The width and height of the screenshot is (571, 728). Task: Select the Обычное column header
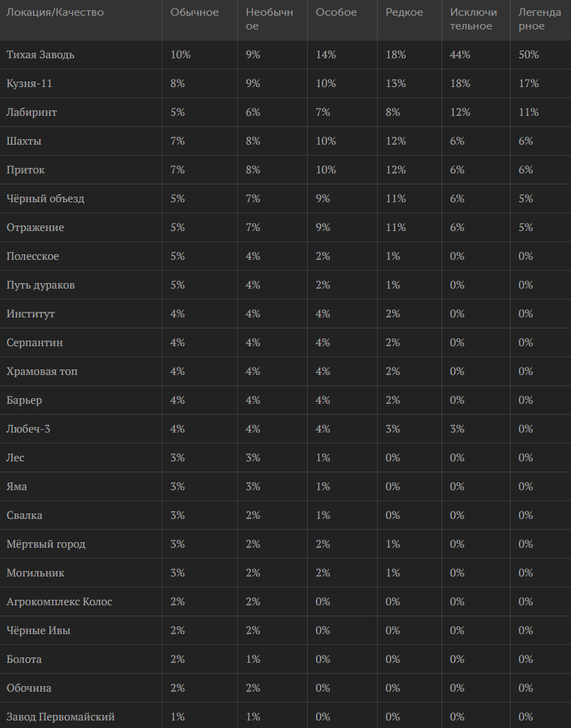point(194,12)
